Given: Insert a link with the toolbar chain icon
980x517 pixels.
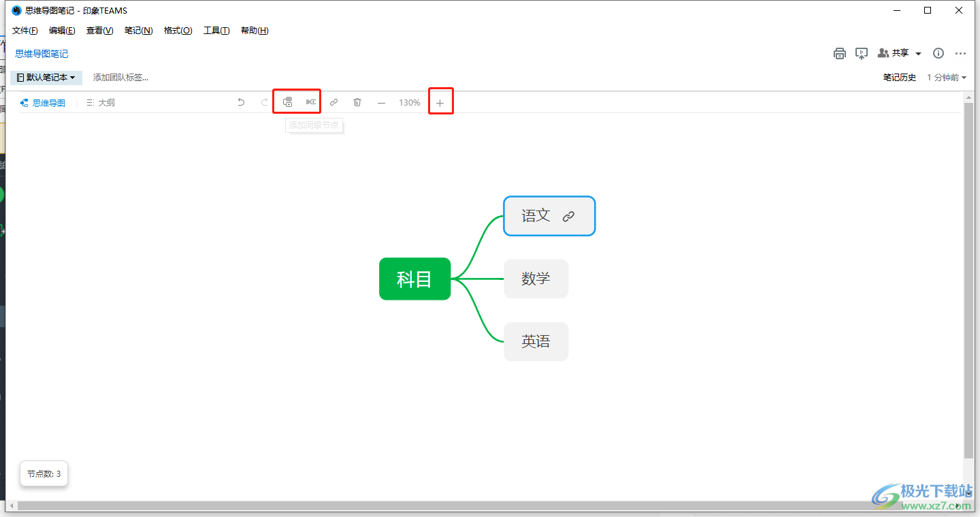Looking at the screenshot, I should (333, 102).
